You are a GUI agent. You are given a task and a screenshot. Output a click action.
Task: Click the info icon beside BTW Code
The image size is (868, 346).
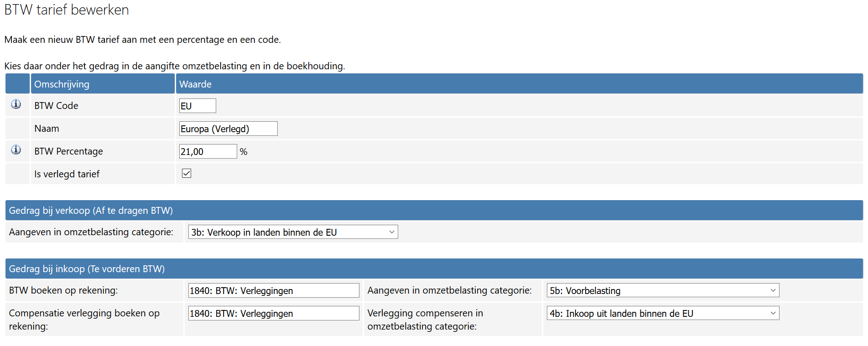tap(16, 104)
